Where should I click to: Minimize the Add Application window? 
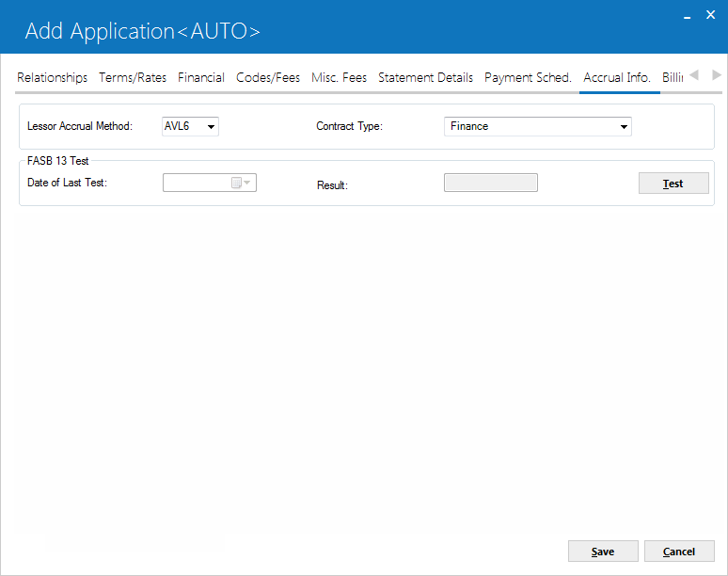(x=688, y=17)
